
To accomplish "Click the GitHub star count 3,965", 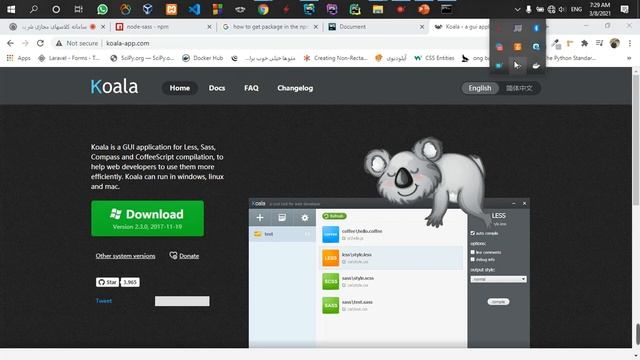I will (x=130, y=282).
